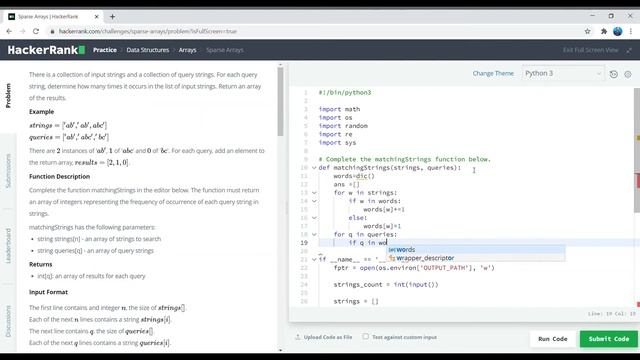Bookmark this page with star icon
This screenshot has width=640, height=360.
[x=587, y=31]
